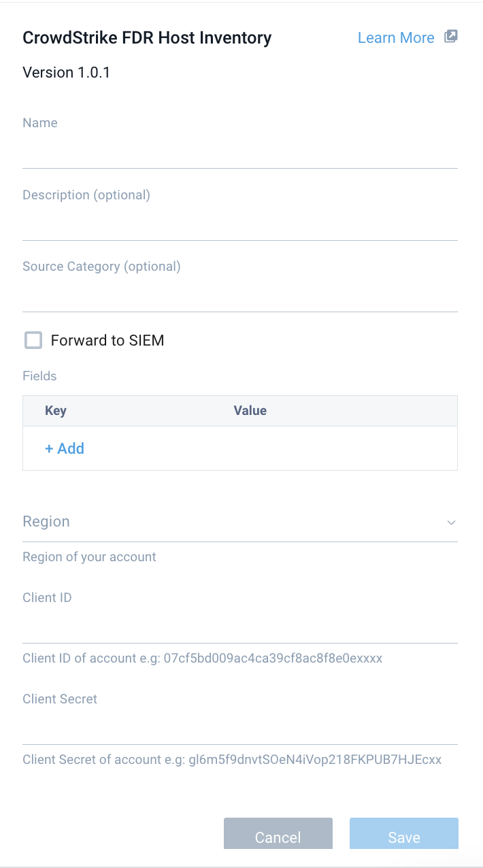Click the Version 1.0.1 text
This screenshot has width=483, height=868.
point(67,72)
